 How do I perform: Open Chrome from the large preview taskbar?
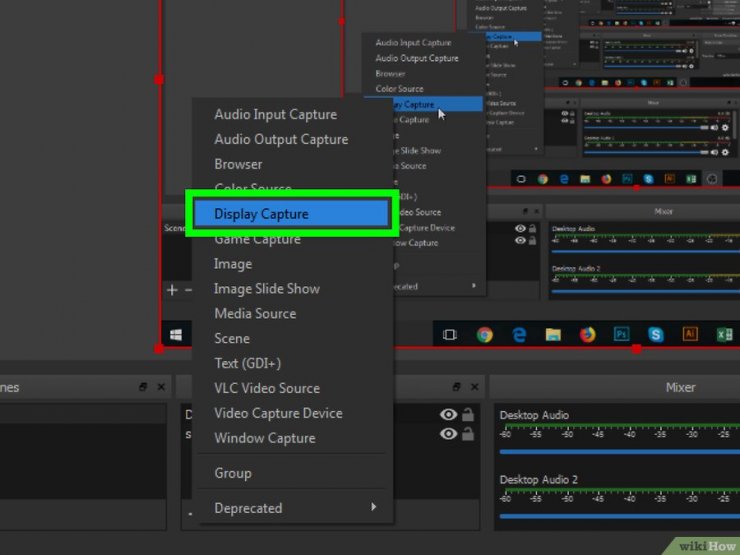485,335
